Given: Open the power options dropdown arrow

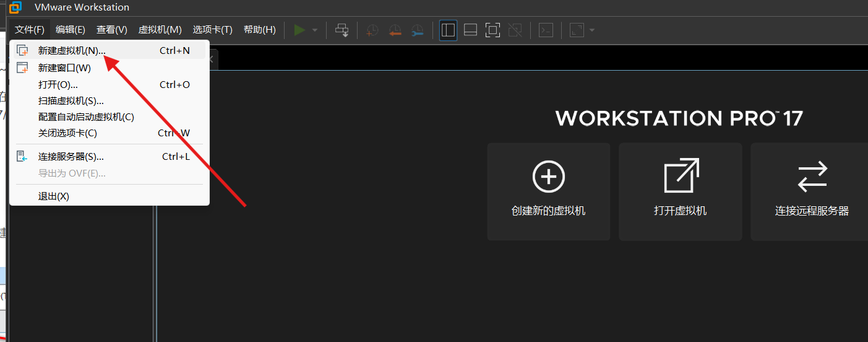Looking at the screenshot, I should tap(314, 30).
